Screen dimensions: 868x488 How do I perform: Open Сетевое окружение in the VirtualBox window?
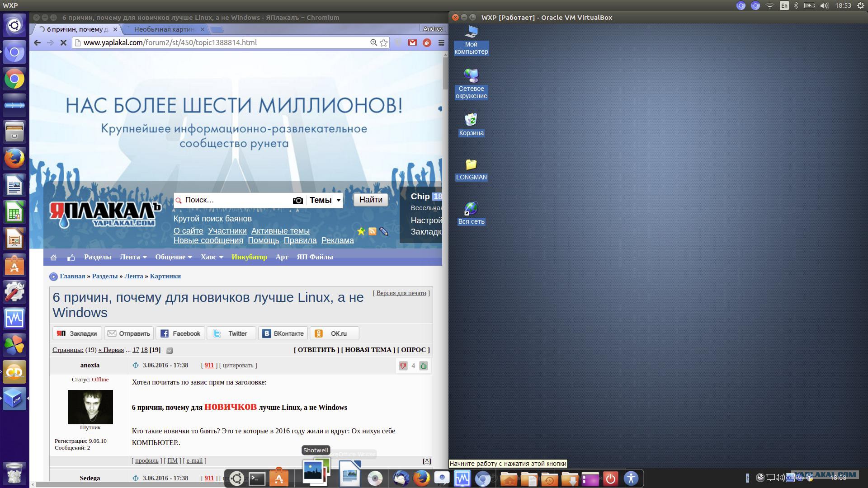pyautogui.click(x=471, y=84)
